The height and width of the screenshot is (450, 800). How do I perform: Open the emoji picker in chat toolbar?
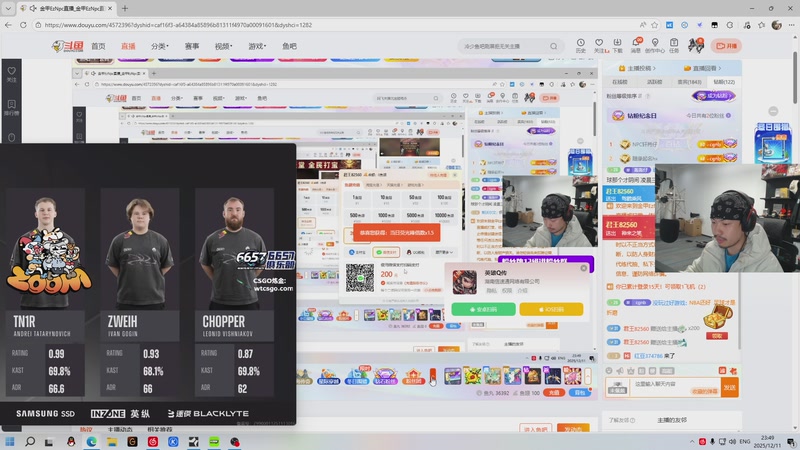click(609, 371)
